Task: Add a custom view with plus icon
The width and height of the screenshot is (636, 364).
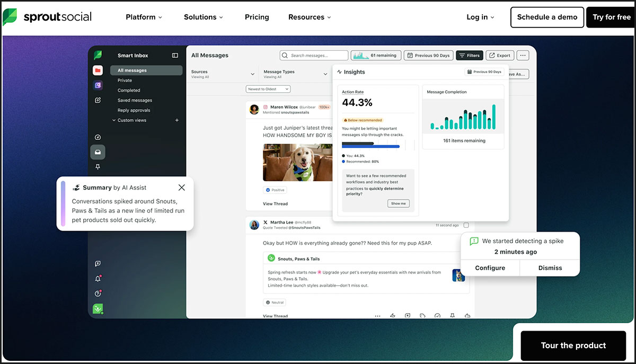Action: coord(177,120)
